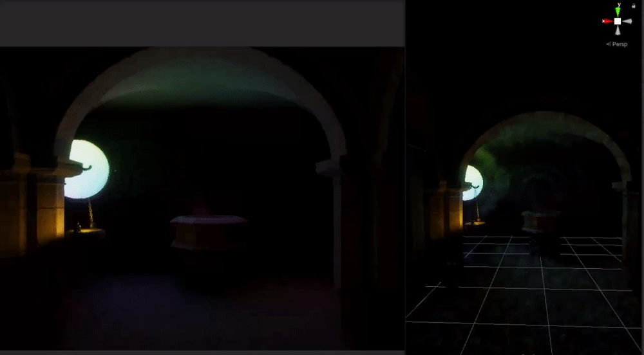
Task: Toggle the scene gizmo rotation lock icon
Action: click(633, 6)
